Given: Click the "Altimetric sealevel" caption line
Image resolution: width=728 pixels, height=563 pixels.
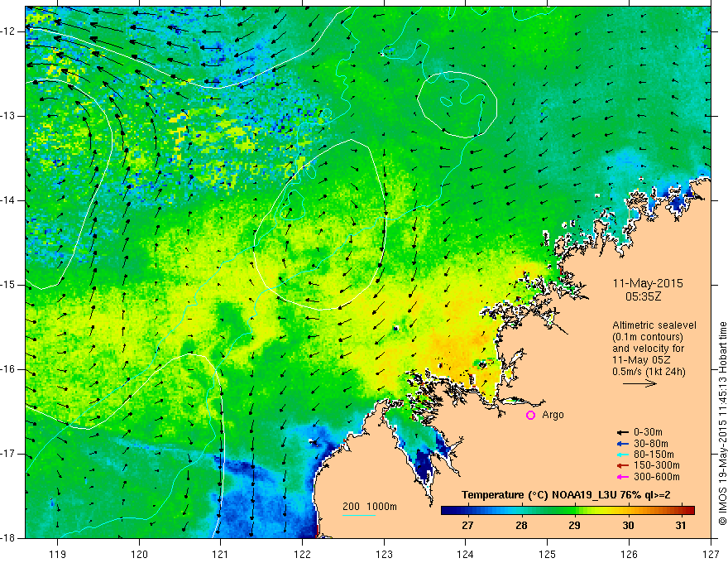Looking at the screenshot, I should click(654, 325).
